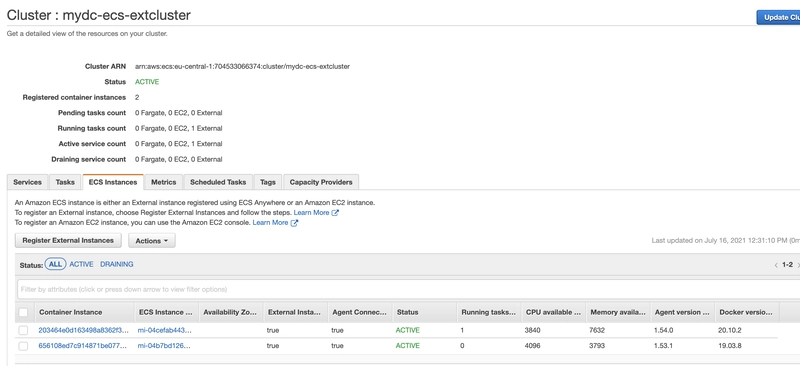
Task: Sort by Agent Connected column header
Action: (360, 312)
